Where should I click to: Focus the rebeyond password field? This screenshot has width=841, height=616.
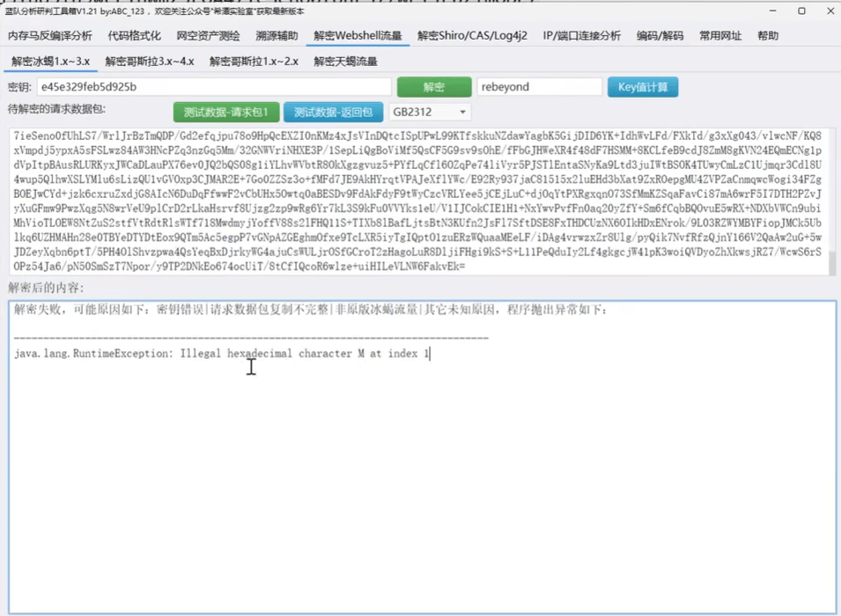[539, 87]
